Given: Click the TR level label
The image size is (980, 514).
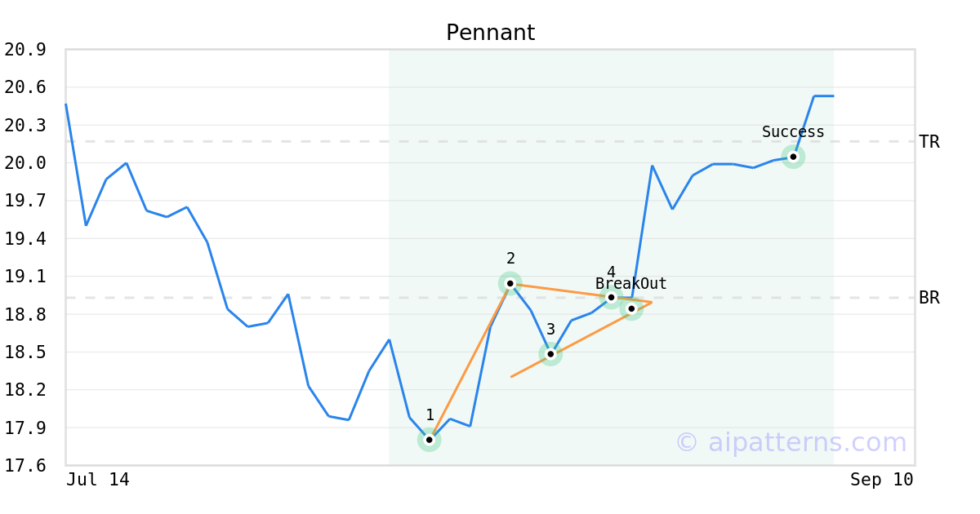Looking at the screenshot, I should 929,142.
